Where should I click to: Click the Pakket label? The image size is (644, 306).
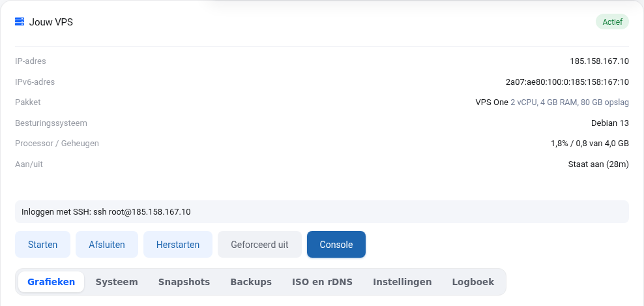(x=28, y=102)
